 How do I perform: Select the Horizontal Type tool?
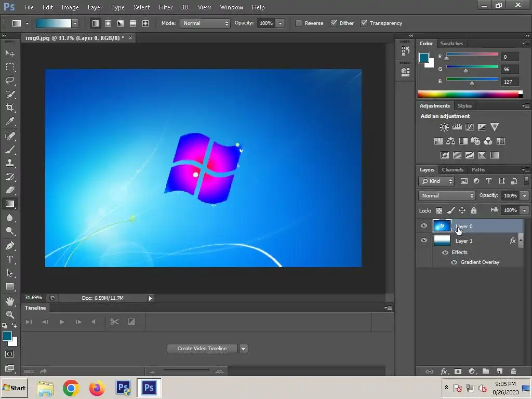tap(10, 259)
